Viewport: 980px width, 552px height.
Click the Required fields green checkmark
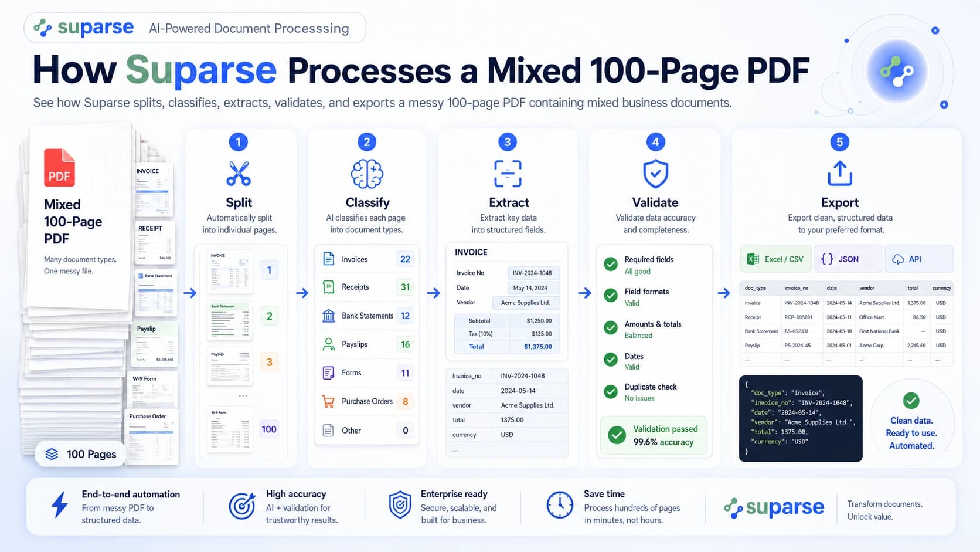[611, 264]
